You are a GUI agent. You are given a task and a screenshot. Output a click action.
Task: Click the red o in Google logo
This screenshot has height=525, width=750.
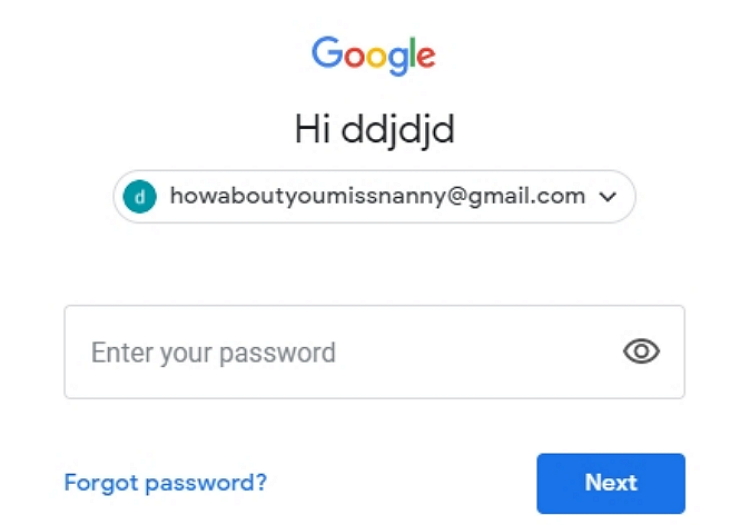point(354,57)
